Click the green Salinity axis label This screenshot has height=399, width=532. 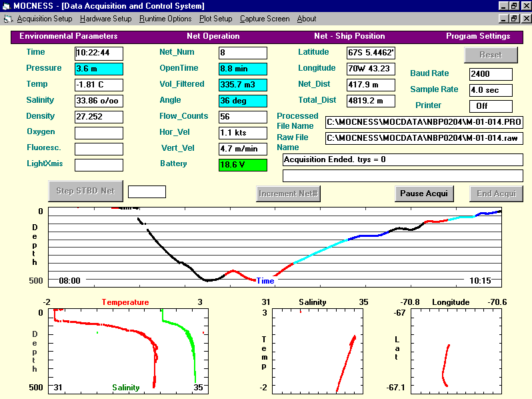click(x=126, y=388)
